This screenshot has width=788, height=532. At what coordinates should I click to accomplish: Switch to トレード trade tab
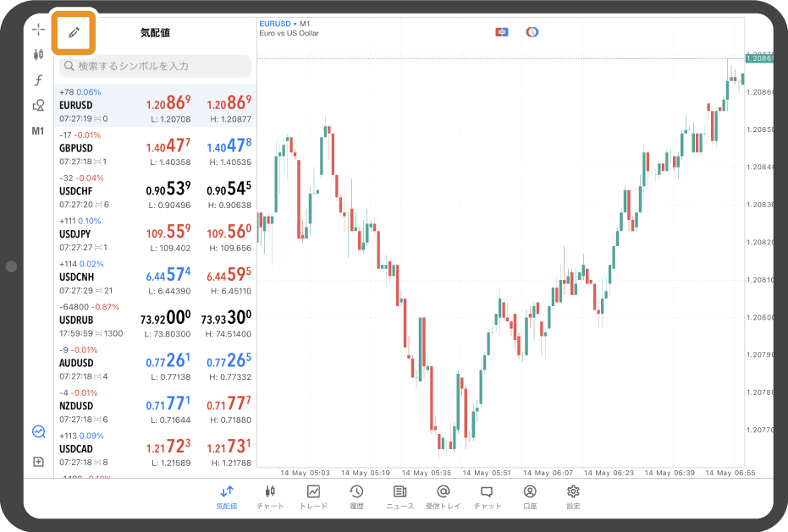click(313, 497)
